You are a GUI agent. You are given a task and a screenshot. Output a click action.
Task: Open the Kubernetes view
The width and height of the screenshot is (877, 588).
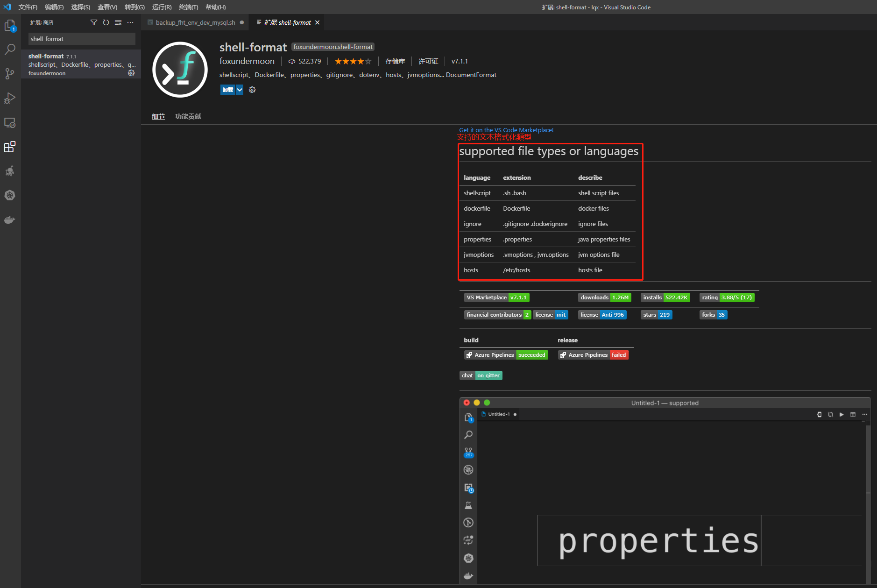(x=10, y=195)
